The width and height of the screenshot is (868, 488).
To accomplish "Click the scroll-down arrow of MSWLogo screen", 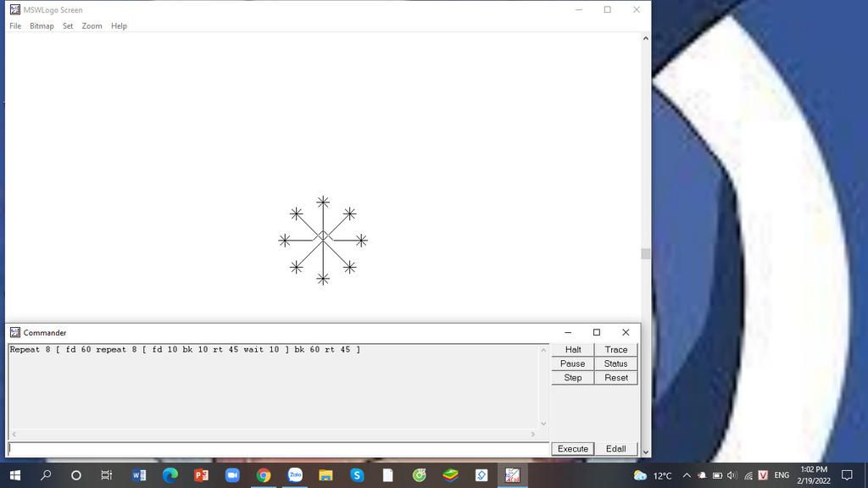I will [645, 452].
